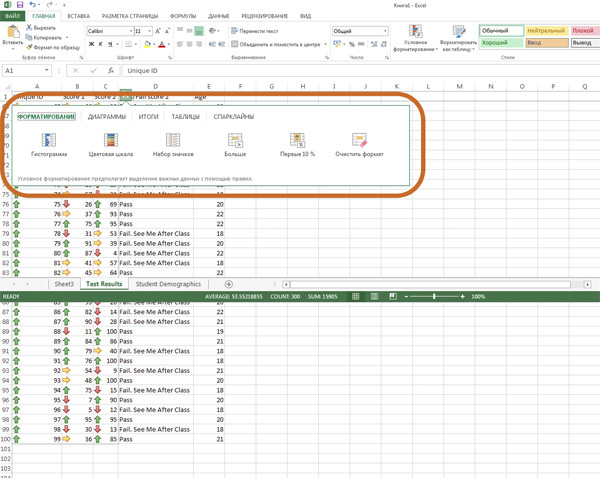
Task: Apply Гистограмма data bars from Quick Analysis
Action: pos(49,144)
